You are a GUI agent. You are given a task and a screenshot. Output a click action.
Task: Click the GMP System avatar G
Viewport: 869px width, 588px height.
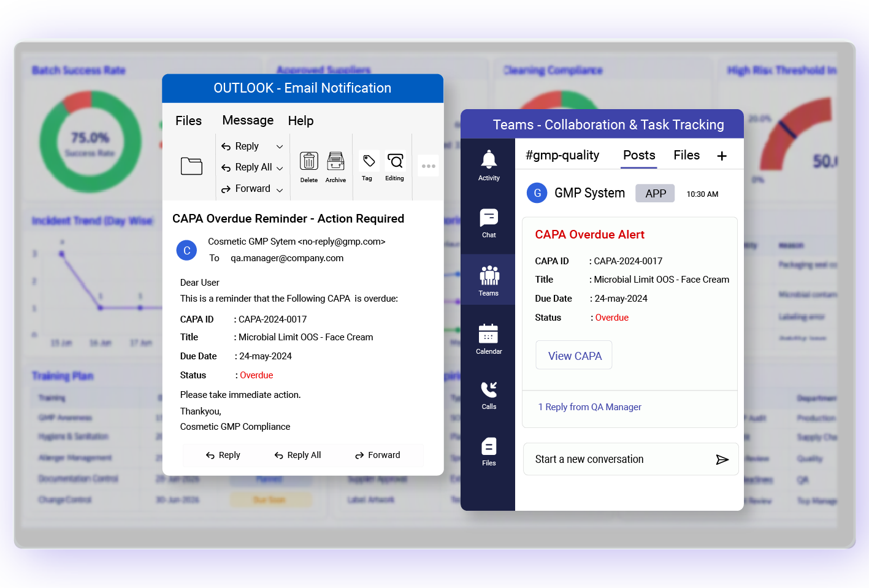tap(537, 193)
